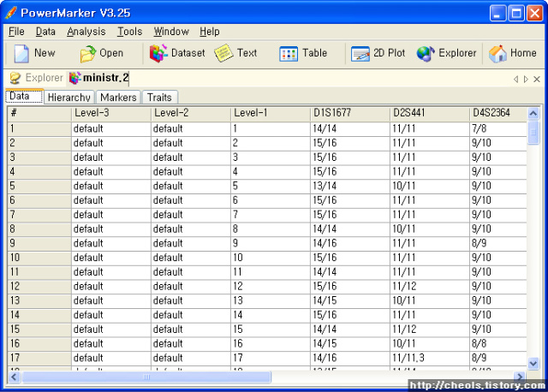Select Level-2 default cell in row 11
Viewport: 548px width, 392px height.
[191, 272]
